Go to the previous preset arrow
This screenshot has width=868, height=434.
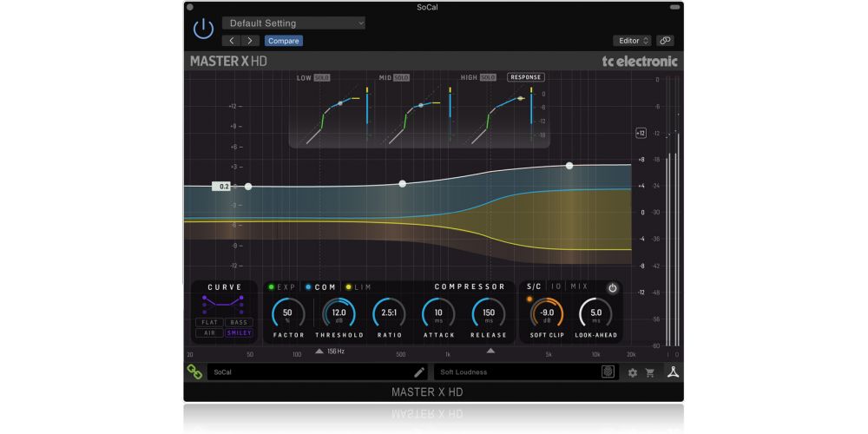[x=232, y=41]
